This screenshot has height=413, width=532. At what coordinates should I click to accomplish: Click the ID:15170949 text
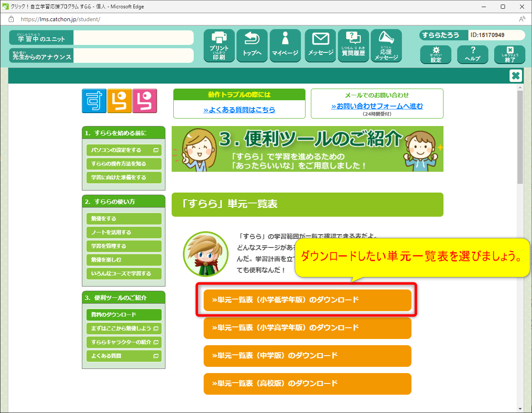[x=488, y=35]
